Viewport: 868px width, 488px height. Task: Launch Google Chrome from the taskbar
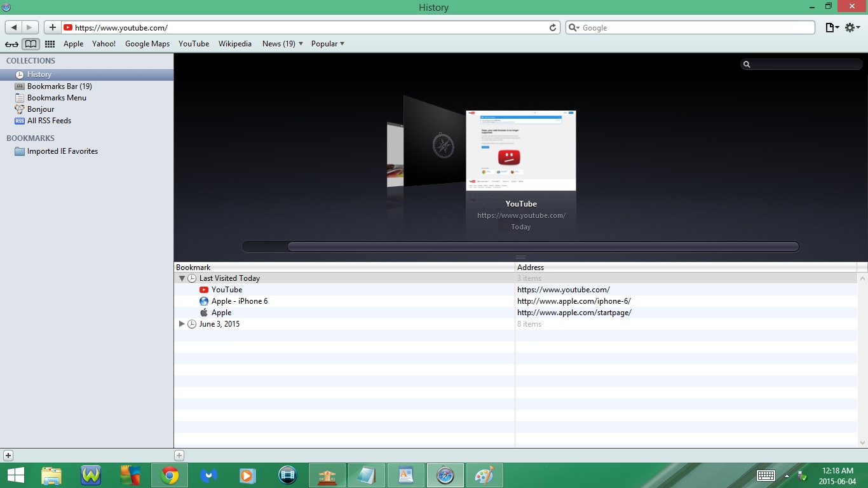(170, 475)
